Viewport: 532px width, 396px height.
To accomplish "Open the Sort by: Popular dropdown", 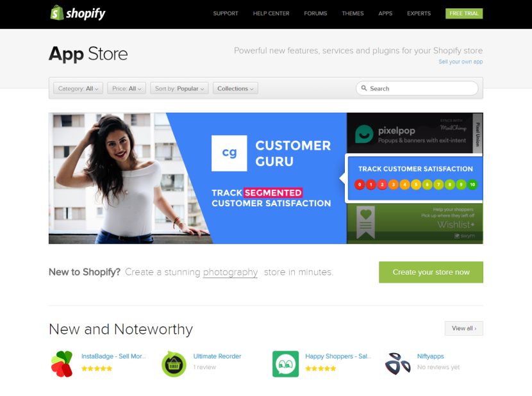I will click(179, 88).
